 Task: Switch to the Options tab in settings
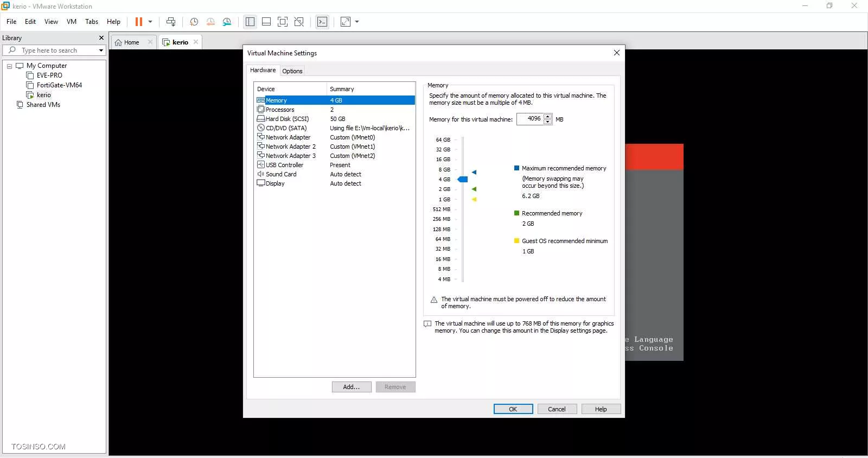coord(292,71)
